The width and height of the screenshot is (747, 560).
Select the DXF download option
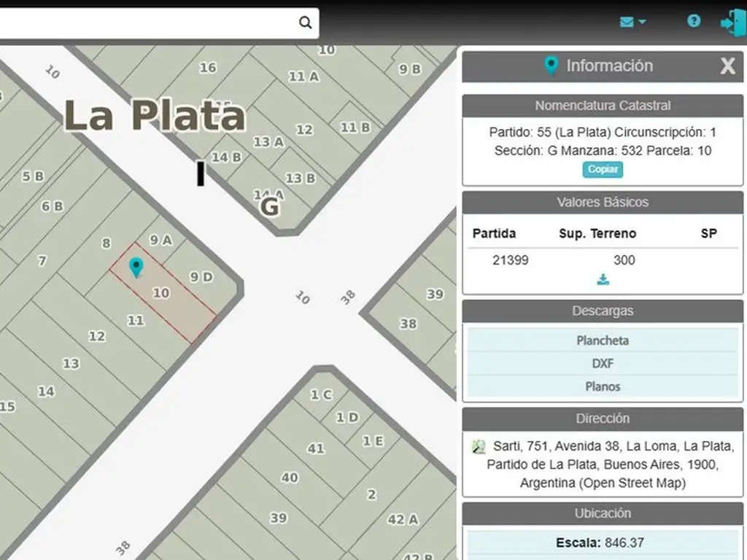pyautogui.click(x=603, y=363)
